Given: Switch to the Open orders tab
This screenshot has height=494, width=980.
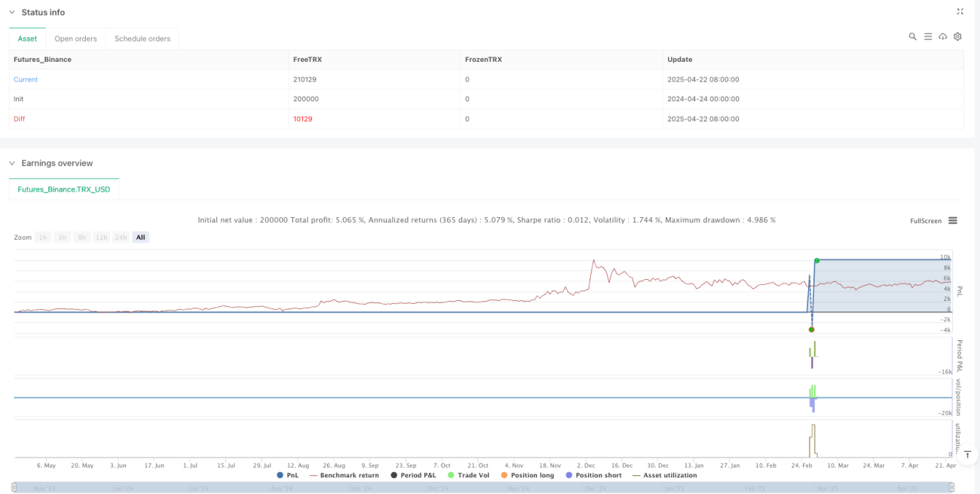Looking at the screenshot, I should pos(75,38).
